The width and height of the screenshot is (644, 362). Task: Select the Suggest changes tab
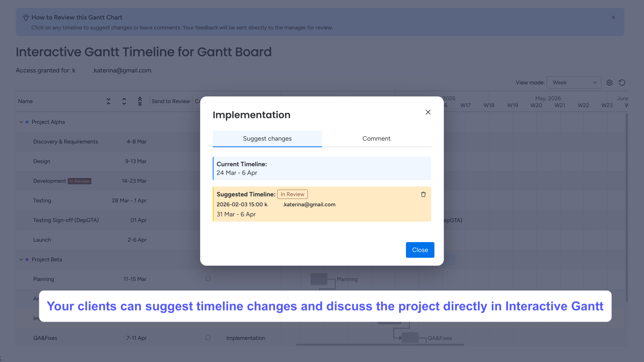click(267, 139)
